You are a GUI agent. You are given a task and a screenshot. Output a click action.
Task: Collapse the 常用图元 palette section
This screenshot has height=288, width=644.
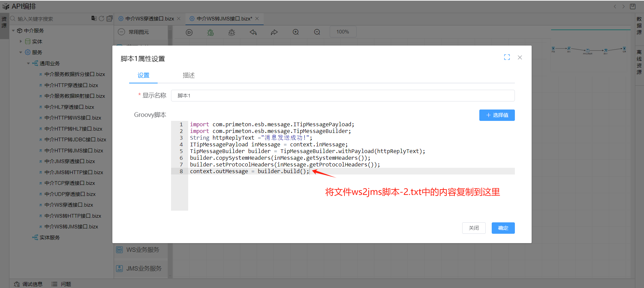pyautogui.click(x=122, y=32)
